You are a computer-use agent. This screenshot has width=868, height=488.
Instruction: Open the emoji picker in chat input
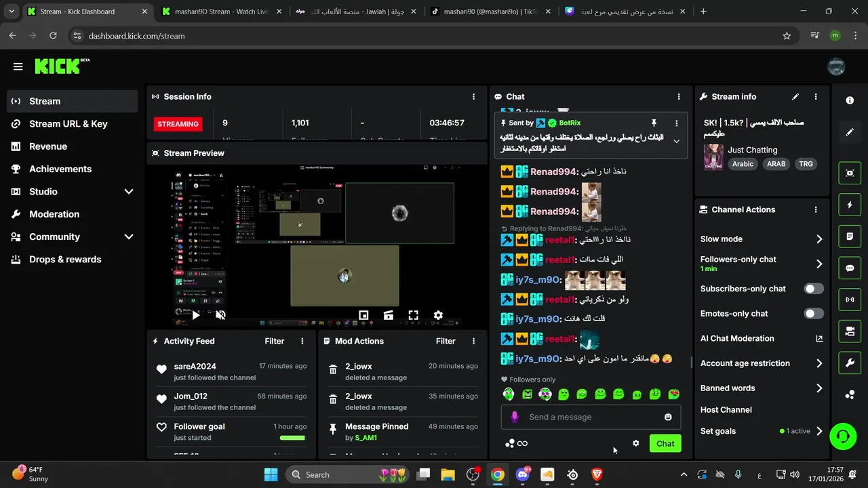coord(668,417)
